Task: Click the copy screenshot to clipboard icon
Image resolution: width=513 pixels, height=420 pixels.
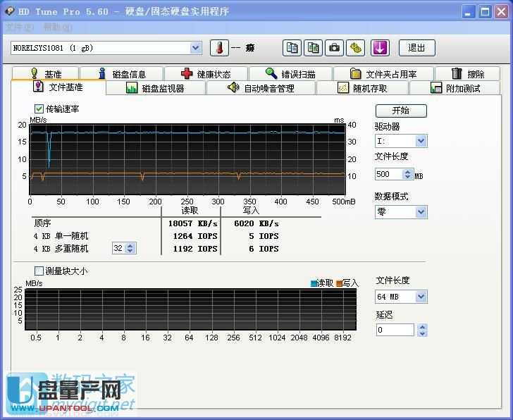Action: pos(313,48)
